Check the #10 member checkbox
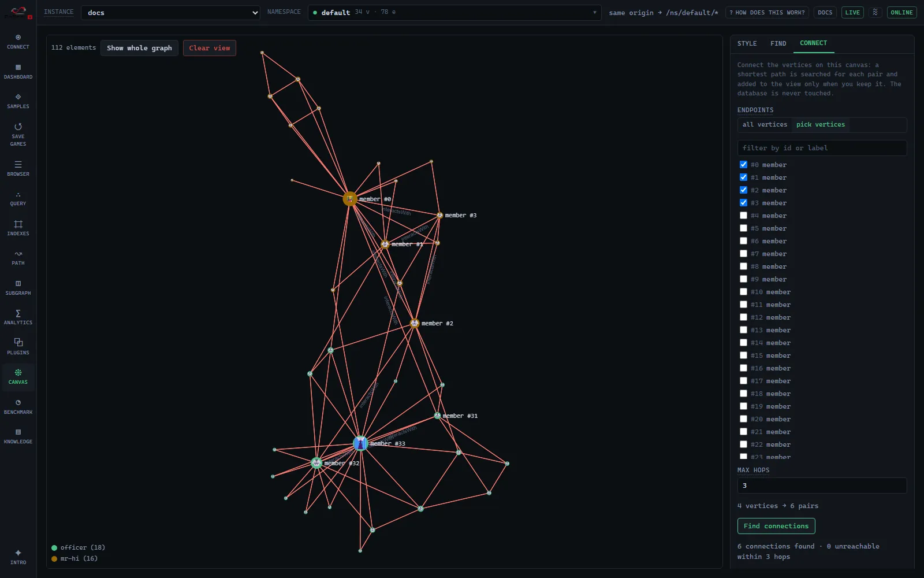The image size is (924, 578). click(x=743, y=292)
